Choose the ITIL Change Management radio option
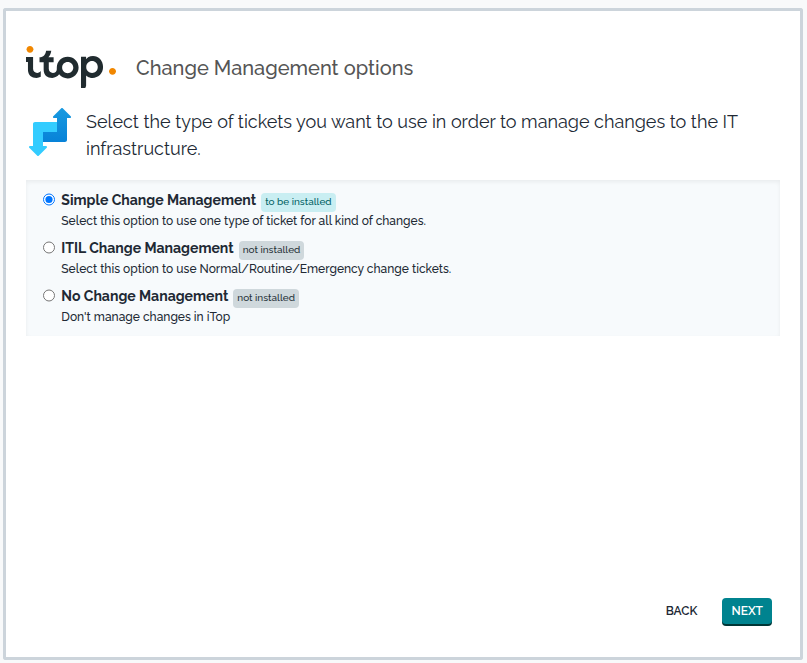Screen dimensions: 807x663 [49, 248]
